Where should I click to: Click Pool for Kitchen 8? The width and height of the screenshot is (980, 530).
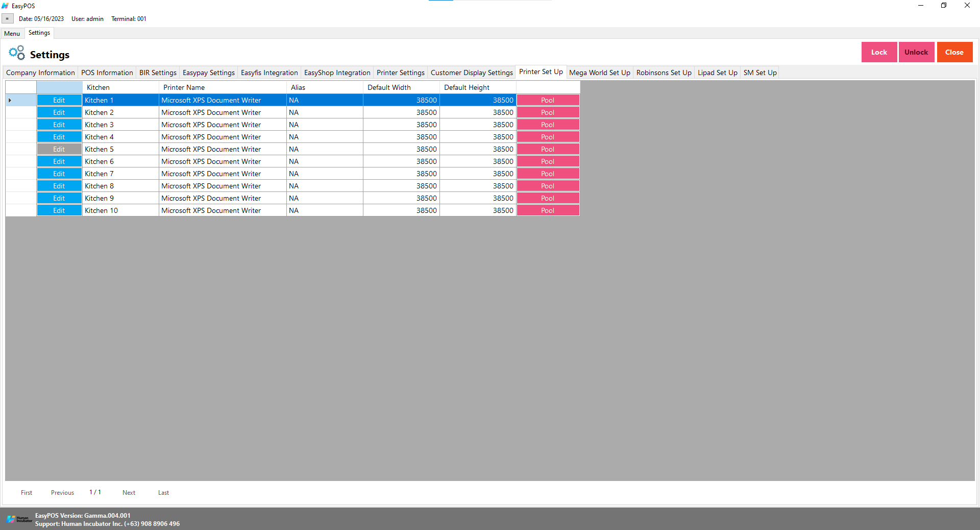(548, 186)
